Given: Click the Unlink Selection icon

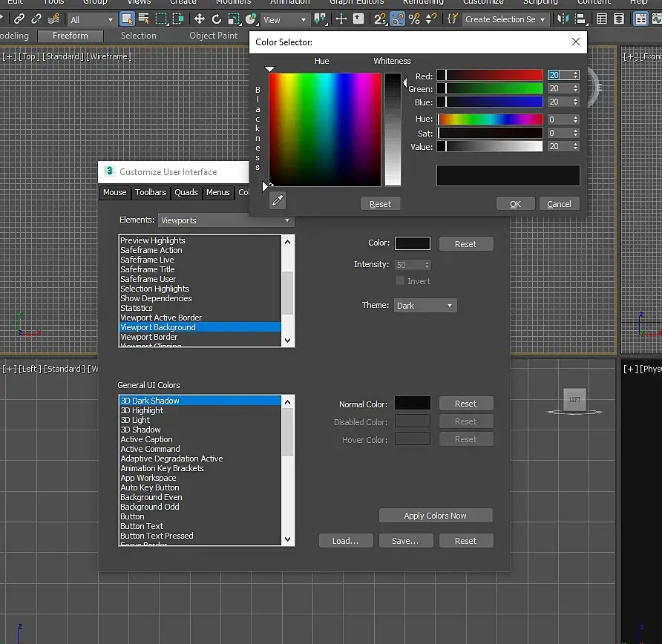Looking at the screenshot, I should (x=36, y=19).
